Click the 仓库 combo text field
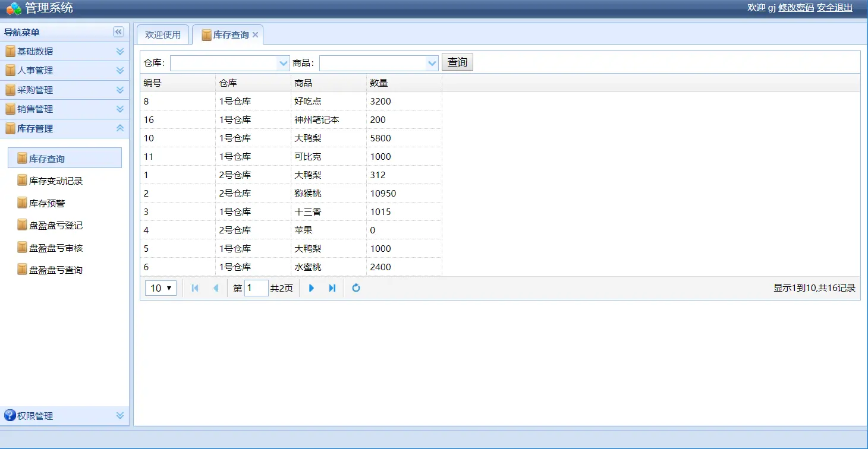The height and width of the screenshot is (449, 868). coord(224,63)
